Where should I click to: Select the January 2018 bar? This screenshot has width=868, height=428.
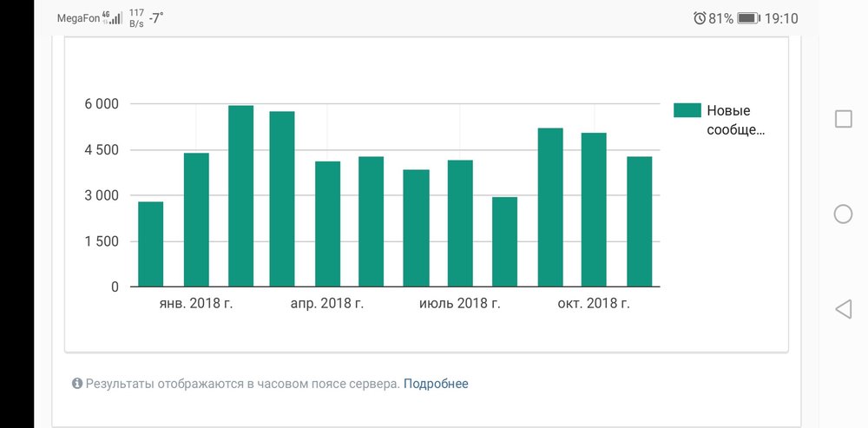(x=196, y=220)
